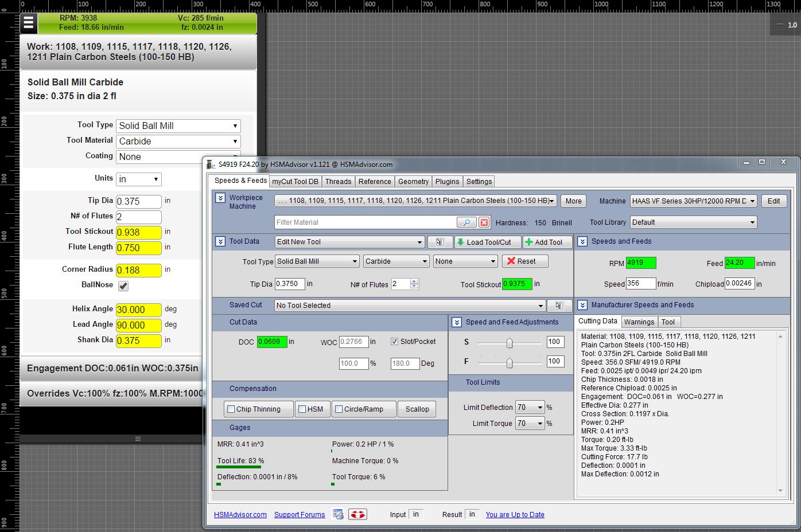The width and height of the screenshot is (801, 532).
Task: Toggle the BallNose checkbox
Action: pyautogui.click(x=123, y=285)
